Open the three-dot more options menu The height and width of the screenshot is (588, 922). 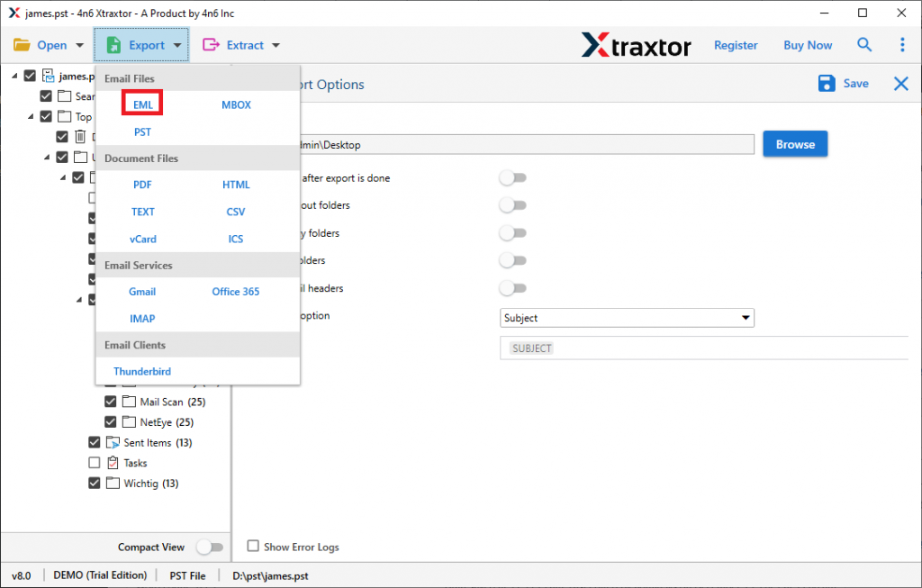902,45
